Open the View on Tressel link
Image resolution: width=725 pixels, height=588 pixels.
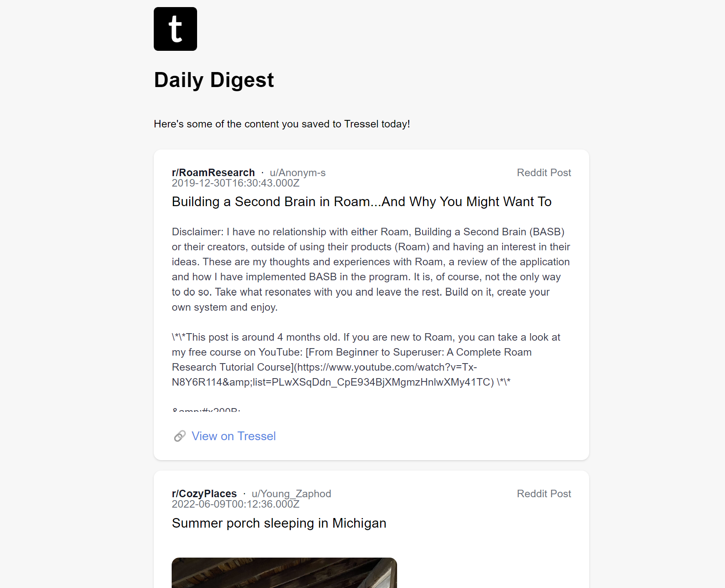click(233, 436)
